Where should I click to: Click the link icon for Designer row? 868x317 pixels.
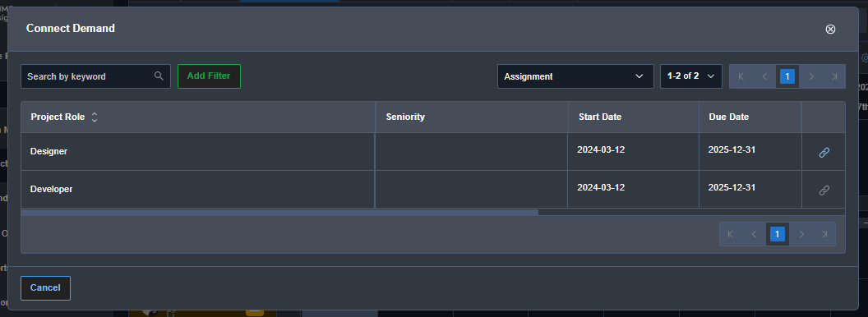(824, 152)
